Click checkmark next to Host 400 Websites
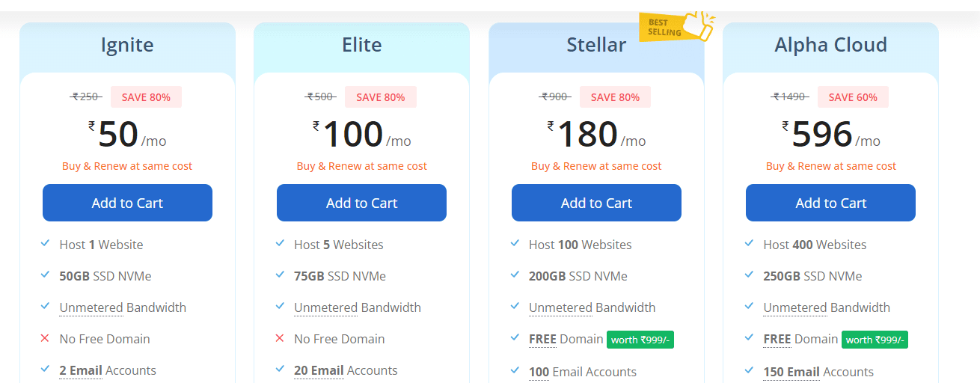The height and width of the screenshot is (383, 980). [750, 244]
